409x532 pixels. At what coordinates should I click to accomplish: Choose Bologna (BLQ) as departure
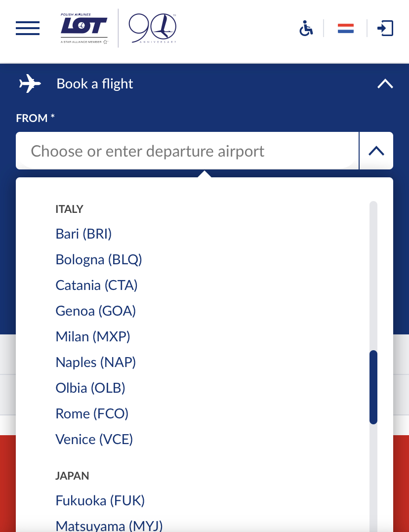coord(99,259)
